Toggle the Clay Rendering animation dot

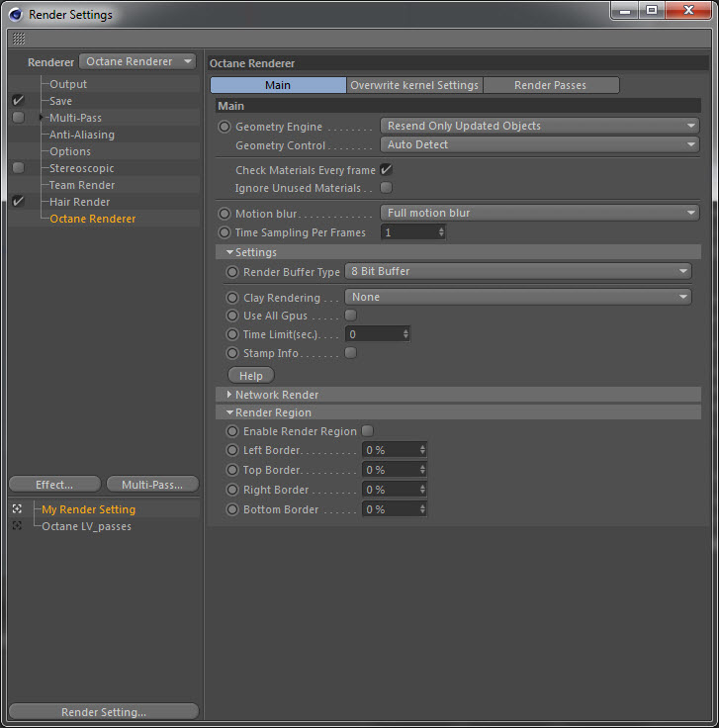coord(232,298)
